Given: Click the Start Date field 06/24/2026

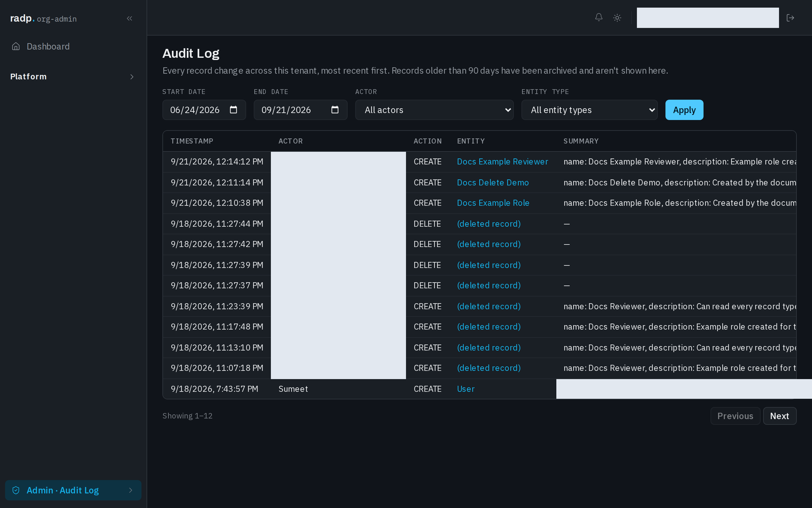Looking at the screenshot, I should [204, 110].
